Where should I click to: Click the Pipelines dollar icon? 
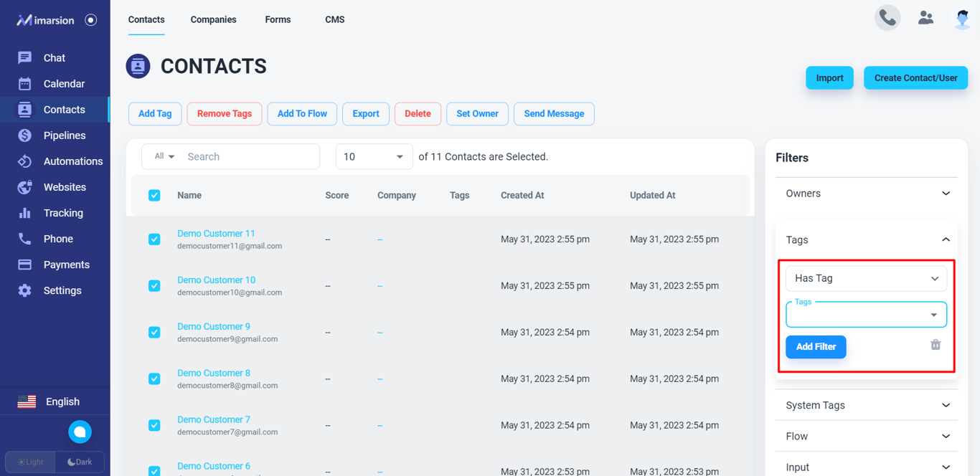tap(24, 135)
